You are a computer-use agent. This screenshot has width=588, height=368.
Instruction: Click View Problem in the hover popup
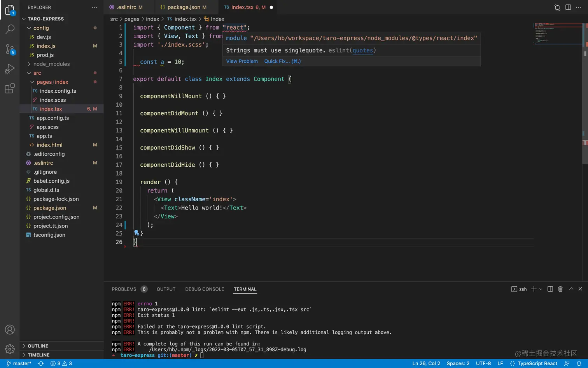(x=242, y=61)
